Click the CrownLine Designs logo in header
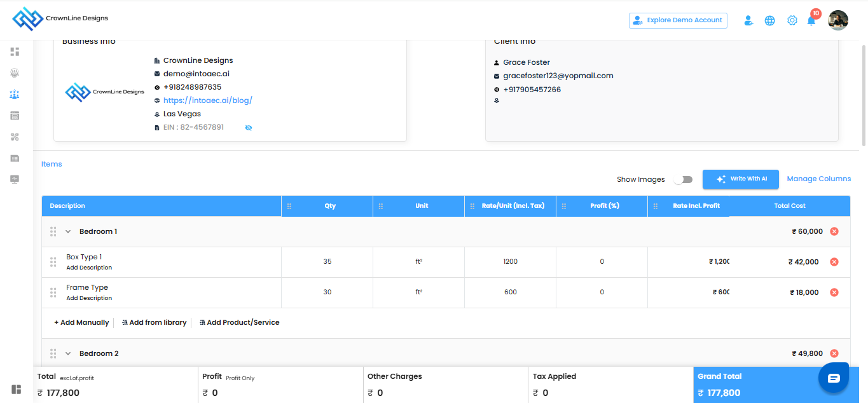Viewport: 868px width, 403px height. (x=60, y=19)
